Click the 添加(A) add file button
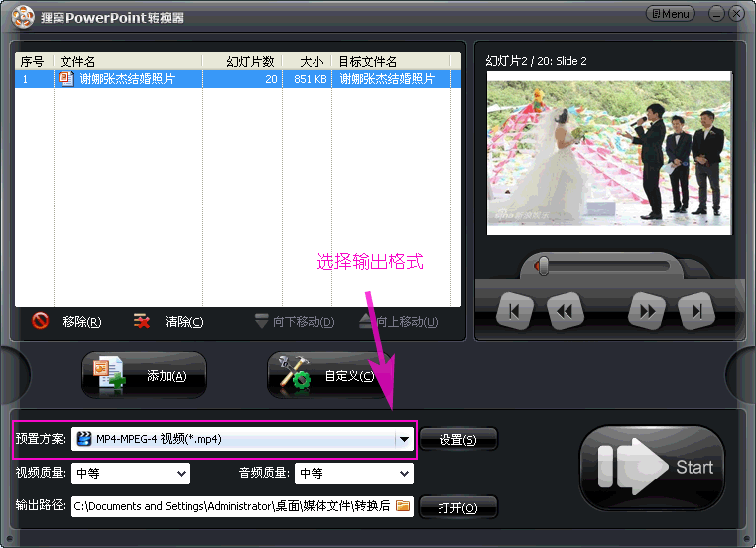 [144, 375]
